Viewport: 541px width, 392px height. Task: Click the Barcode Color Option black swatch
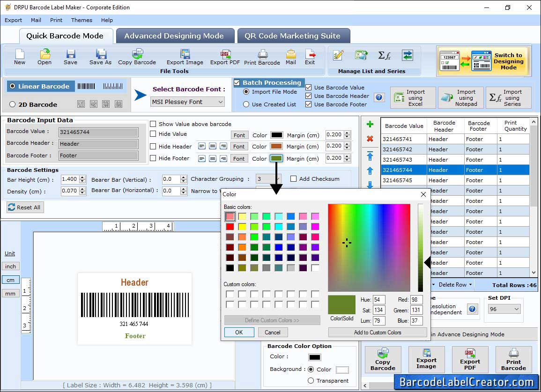314,357
